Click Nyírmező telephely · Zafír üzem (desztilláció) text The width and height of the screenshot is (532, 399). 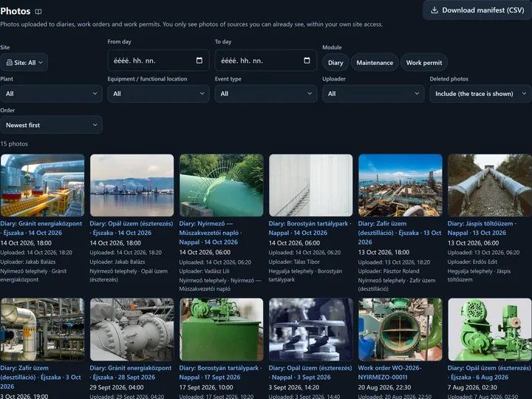[x=397, y=284]
